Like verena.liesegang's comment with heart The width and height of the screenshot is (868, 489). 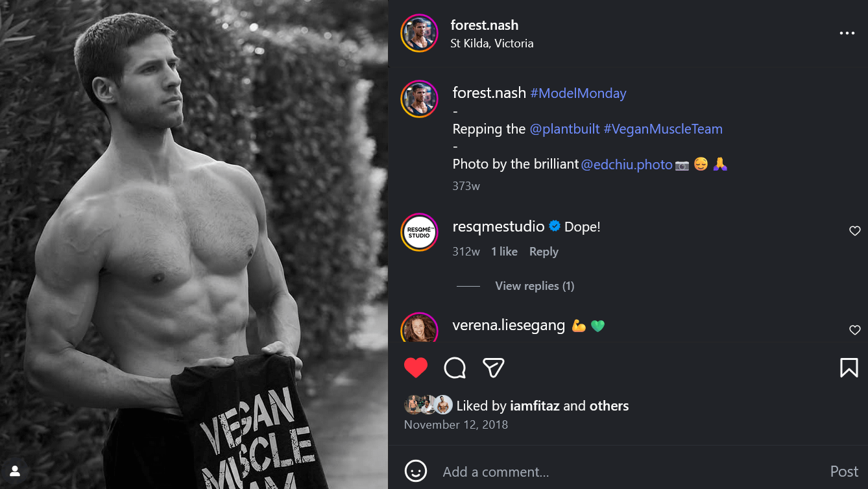coord(854,330)
